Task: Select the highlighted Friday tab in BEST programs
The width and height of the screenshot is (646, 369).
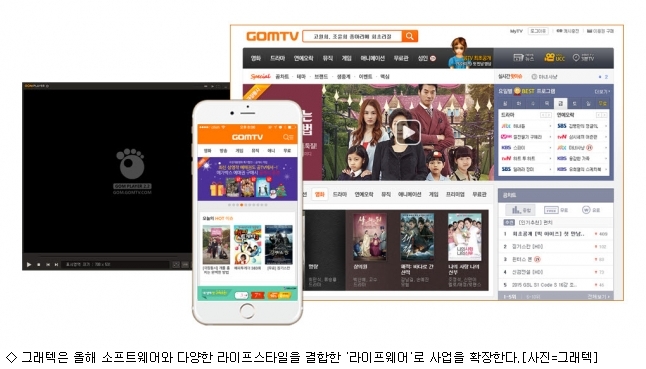Action: click(x=560, y=103)
